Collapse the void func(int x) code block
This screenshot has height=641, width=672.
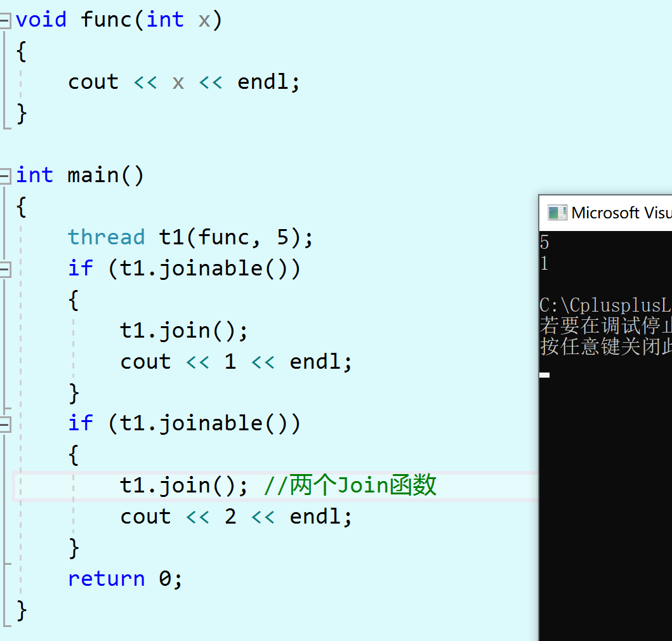pyautogui.click(x=5, y=20)
